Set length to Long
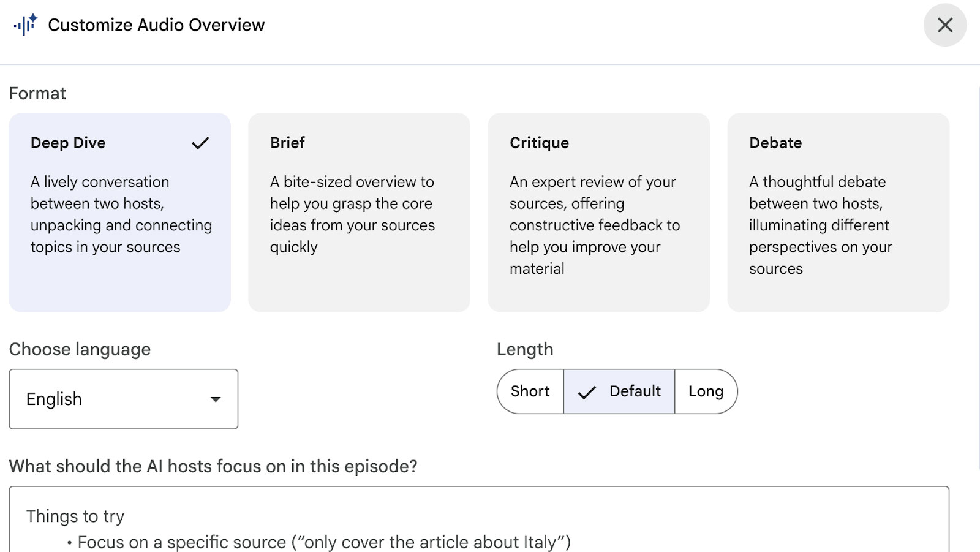Viewport: 980px width, 552px height. [x=706, y=391]
